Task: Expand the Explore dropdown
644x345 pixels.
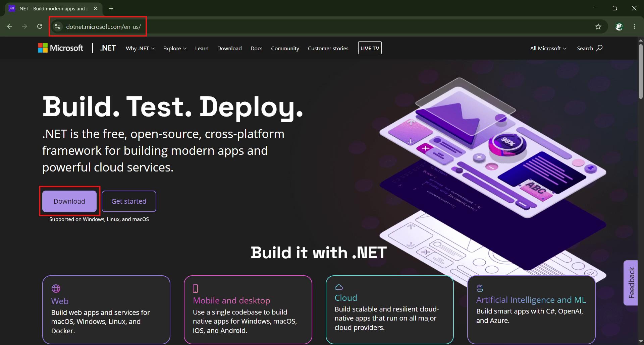Action: (175, 48)
